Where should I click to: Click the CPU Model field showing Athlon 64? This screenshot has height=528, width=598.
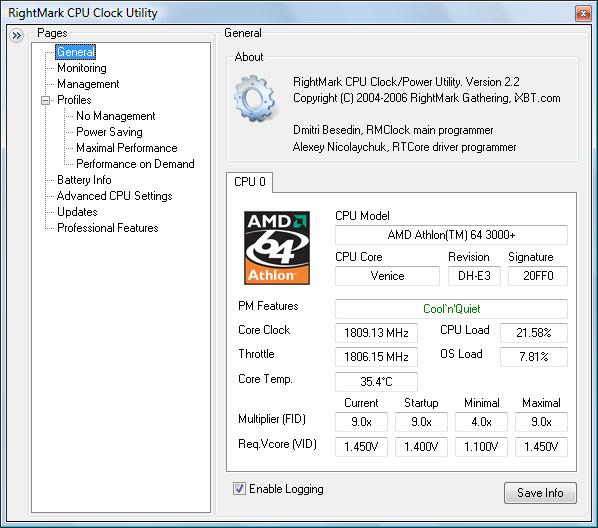point(451,235)
